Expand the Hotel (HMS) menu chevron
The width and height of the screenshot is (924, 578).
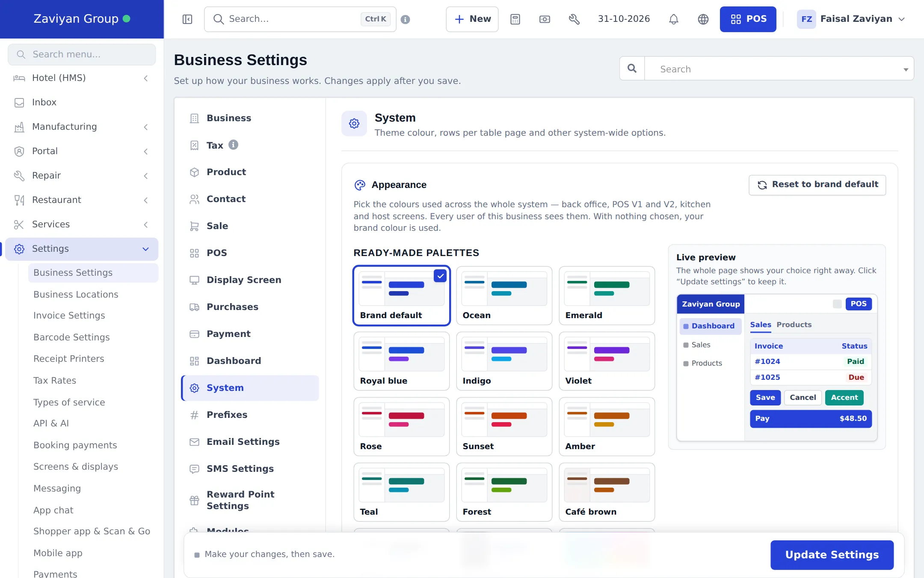[x=146, y=78]
